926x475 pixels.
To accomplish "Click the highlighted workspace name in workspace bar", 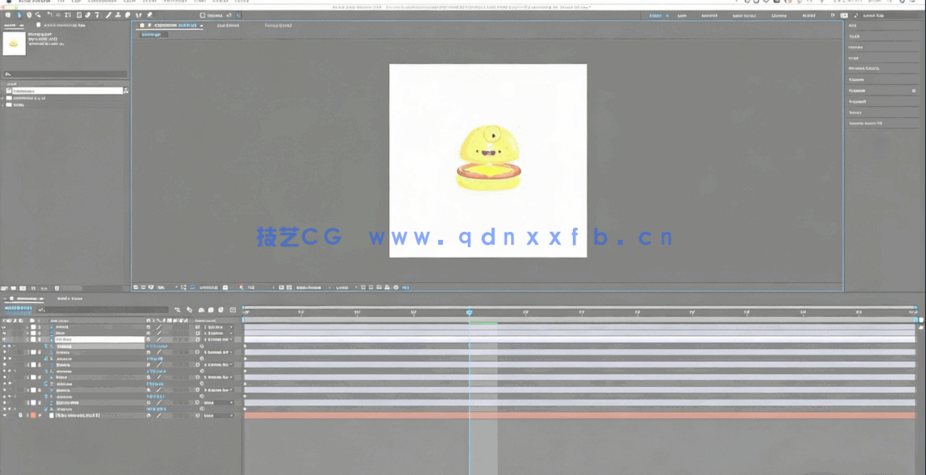I will click(x=655, y=15).
